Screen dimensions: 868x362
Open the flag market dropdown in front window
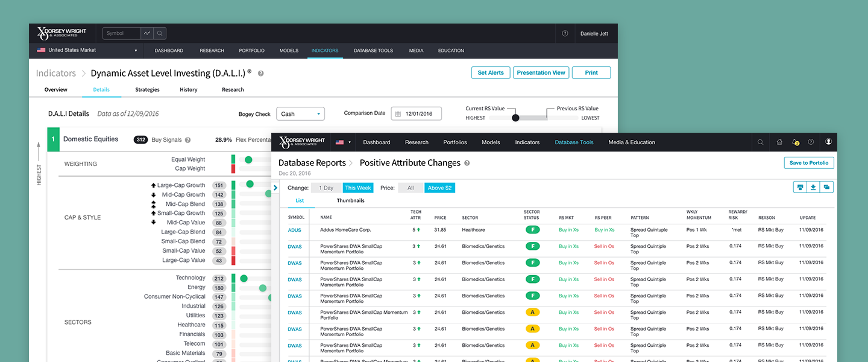(342, 142)
